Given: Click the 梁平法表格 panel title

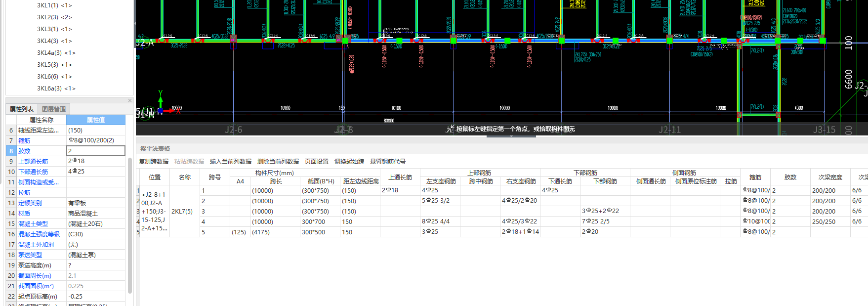Looking at the screenshot, I should (155, 149).
